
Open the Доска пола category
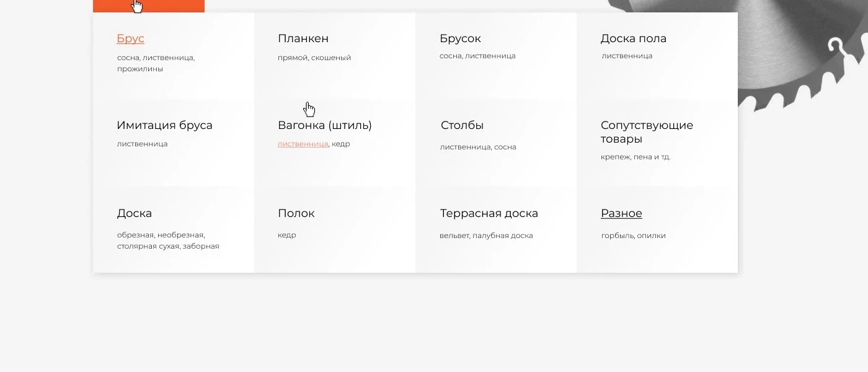pyautogui.click(x=634, y=38)
